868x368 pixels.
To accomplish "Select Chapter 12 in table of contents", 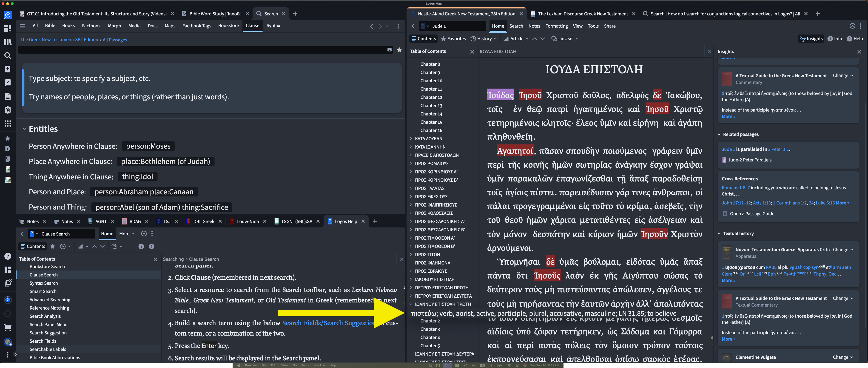I will click(x=431, y=97).
